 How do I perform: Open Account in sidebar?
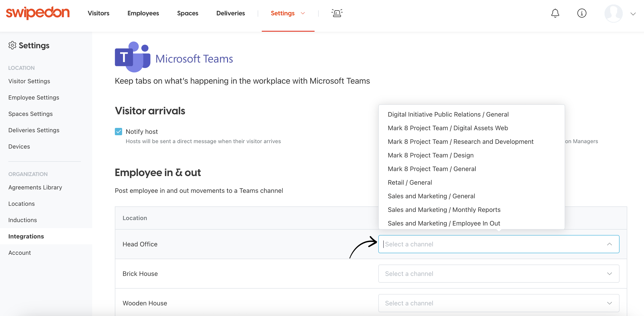point(20,253)
